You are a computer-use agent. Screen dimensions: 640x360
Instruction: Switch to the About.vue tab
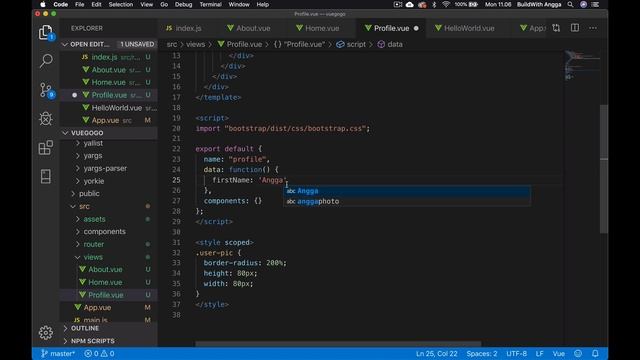[253, 28]
